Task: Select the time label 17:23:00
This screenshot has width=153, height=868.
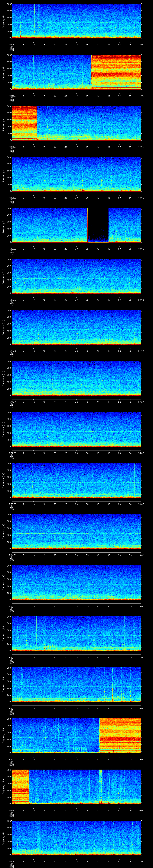Action: coord(12,504)
